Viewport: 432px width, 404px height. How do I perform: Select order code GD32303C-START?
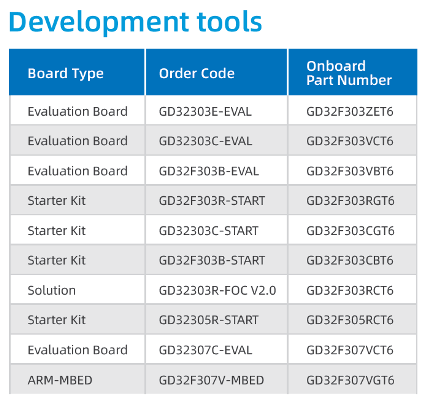click(209, 231)
